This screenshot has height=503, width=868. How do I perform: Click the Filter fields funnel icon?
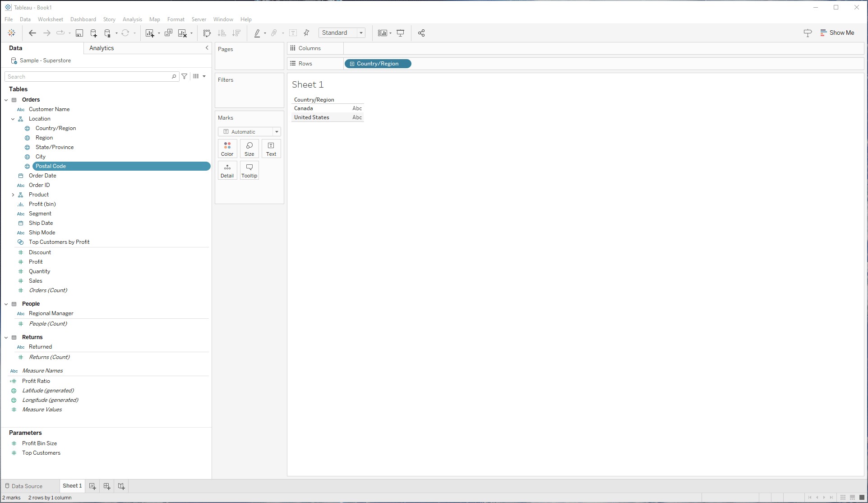click(x=185, y=76)
